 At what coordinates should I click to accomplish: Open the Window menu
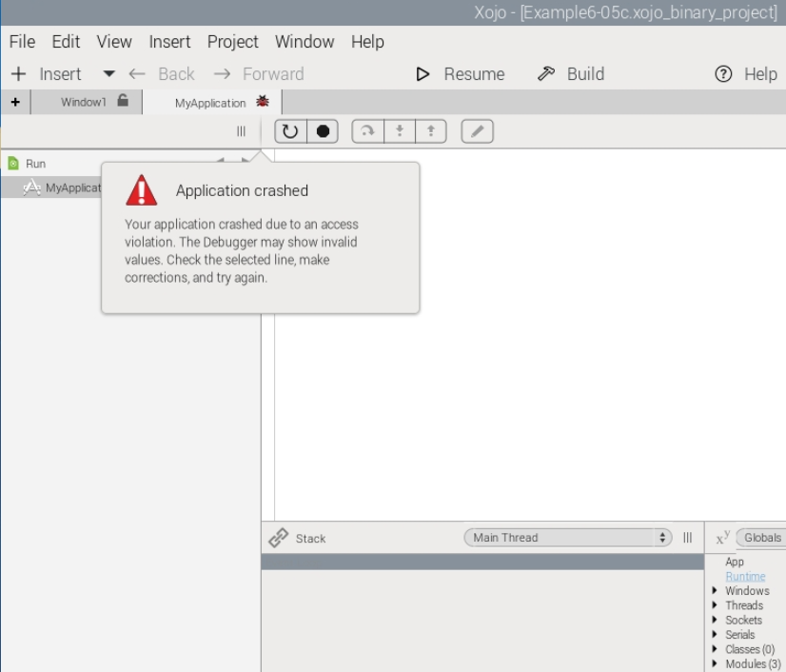pos(305,42)
